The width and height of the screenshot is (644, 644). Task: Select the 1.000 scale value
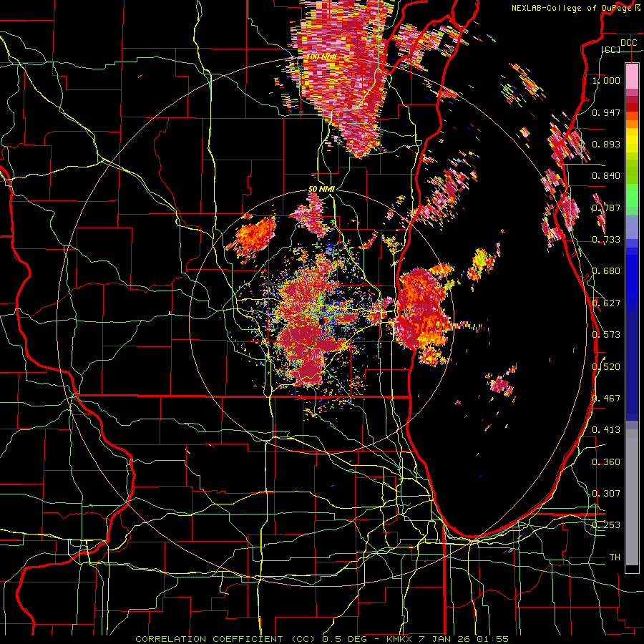pos(606,80)
